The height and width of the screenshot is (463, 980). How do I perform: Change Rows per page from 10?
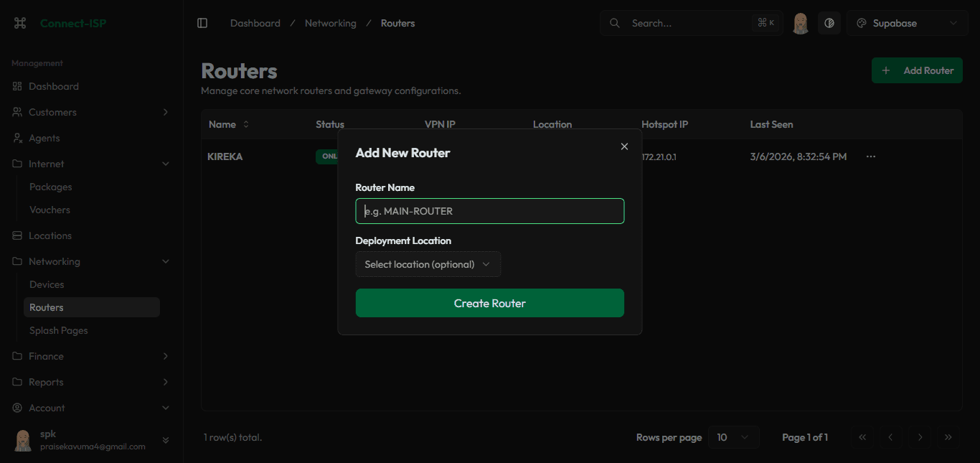(x=733, y=436)
